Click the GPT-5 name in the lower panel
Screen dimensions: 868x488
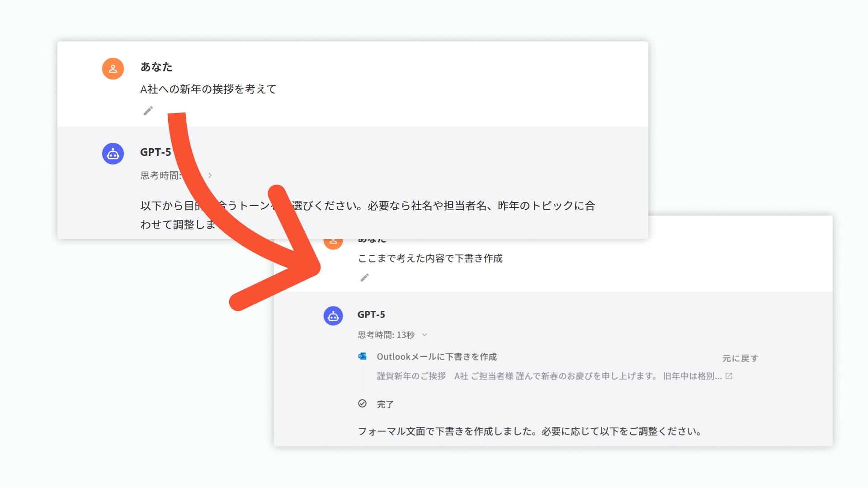click(x=371, y=314)
